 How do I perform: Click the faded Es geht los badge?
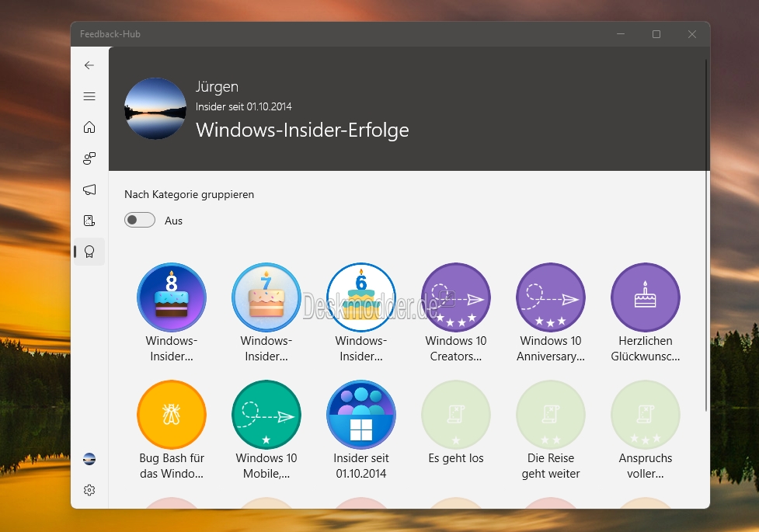(x=456, y=415)
